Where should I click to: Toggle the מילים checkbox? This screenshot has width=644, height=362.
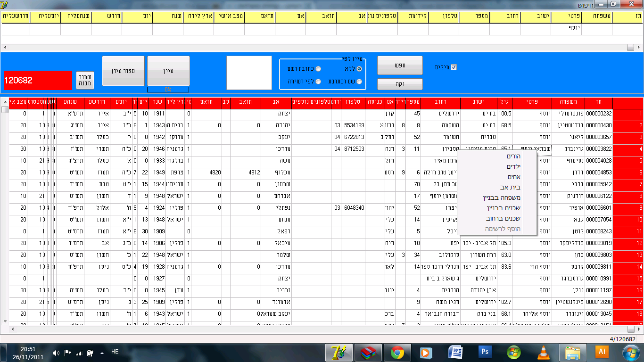point(454,67)
